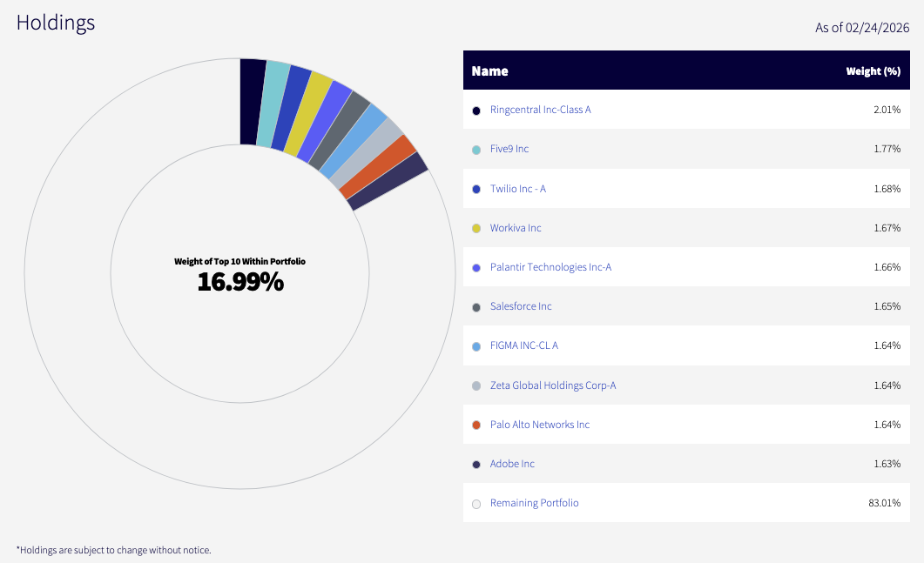Click the blue Twilio legend dot
Screen dimensions: 924x563
(x=476, y=189)
